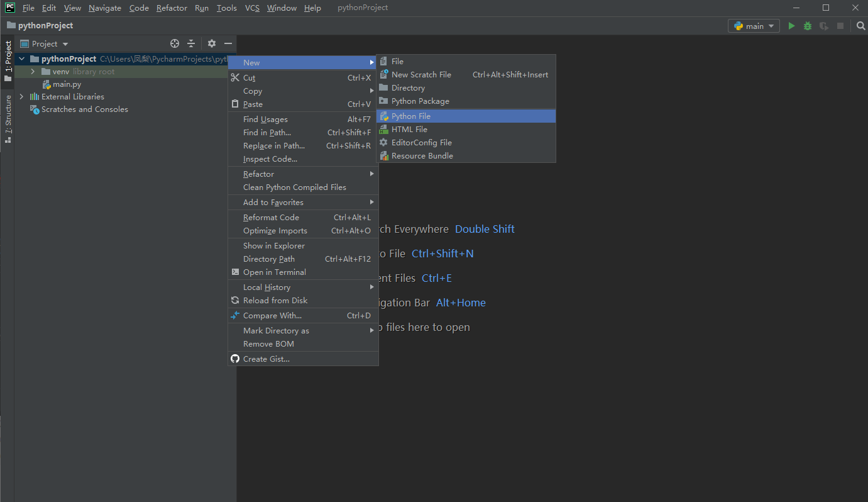Viewport: 868px width, 502px height.
Task: Open the main run configuration dropdown
Action: (x=753, y=26)
